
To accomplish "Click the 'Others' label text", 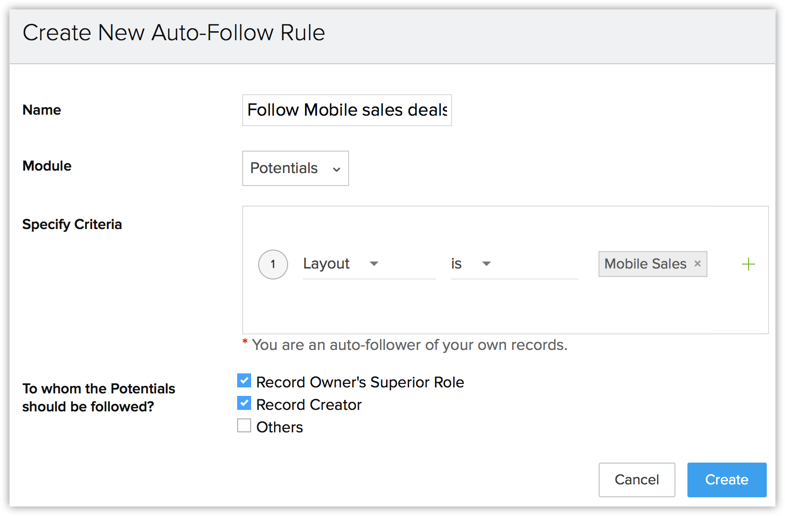I will point(280,427).
